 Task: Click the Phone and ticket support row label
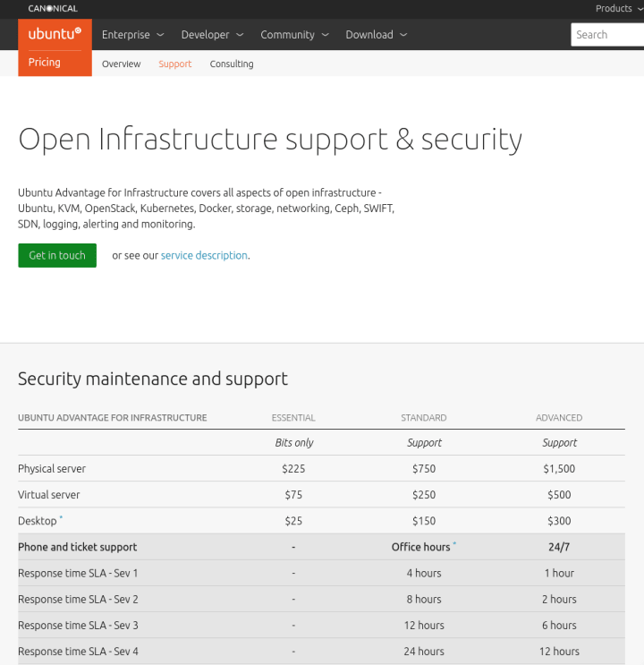tap(77, 547)
